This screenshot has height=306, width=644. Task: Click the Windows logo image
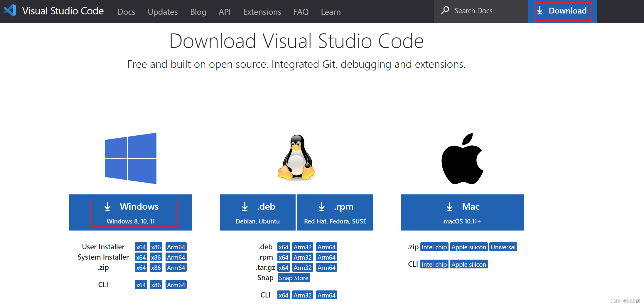click(x=131, y=158)
